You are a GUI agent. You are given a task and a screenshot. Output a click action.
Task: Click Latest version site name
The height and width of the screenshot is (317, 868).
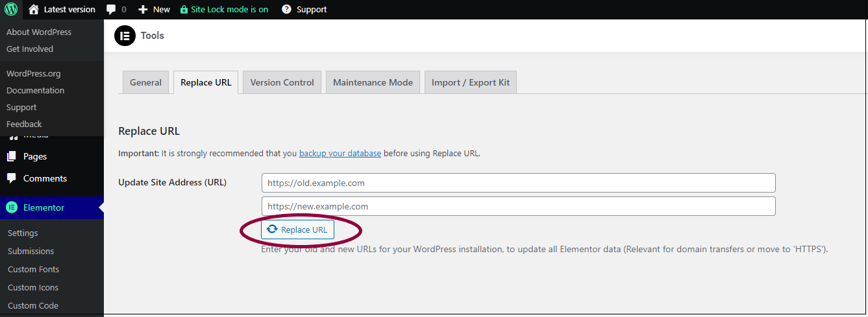tap(69, 10)
